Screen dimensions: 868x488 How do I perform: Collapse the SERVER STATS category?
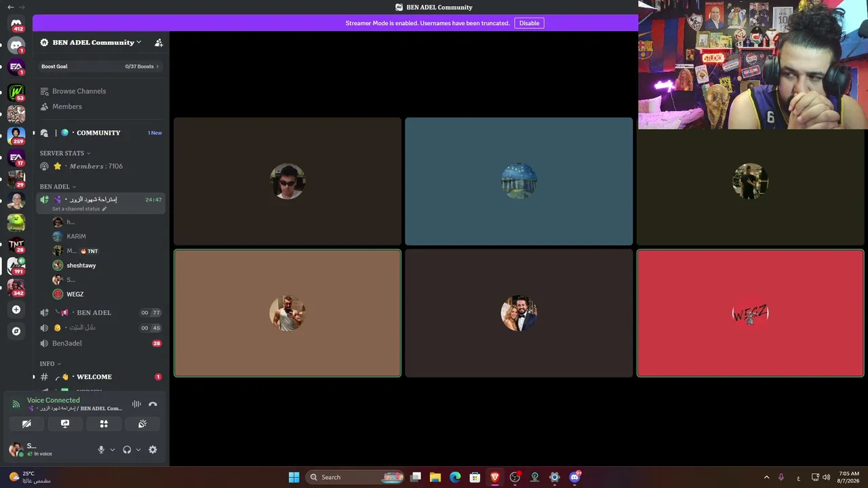tap(65, 153)
